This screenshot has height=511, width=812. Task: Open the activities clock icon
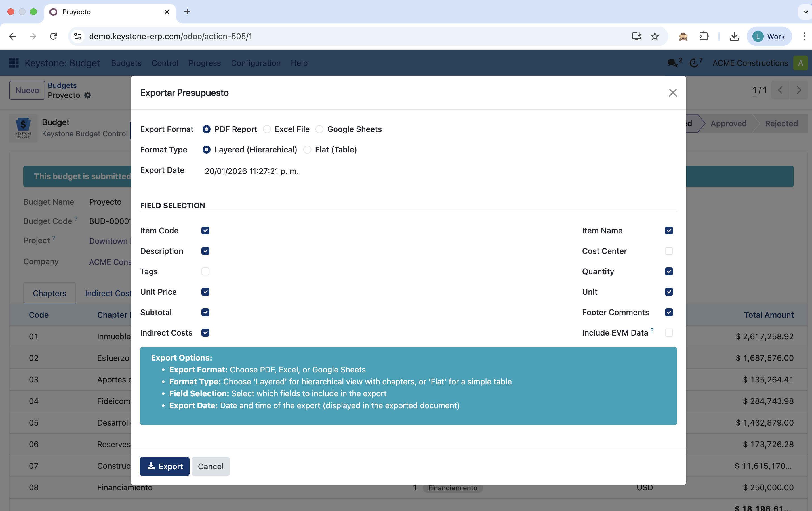(x=694, y=63)
